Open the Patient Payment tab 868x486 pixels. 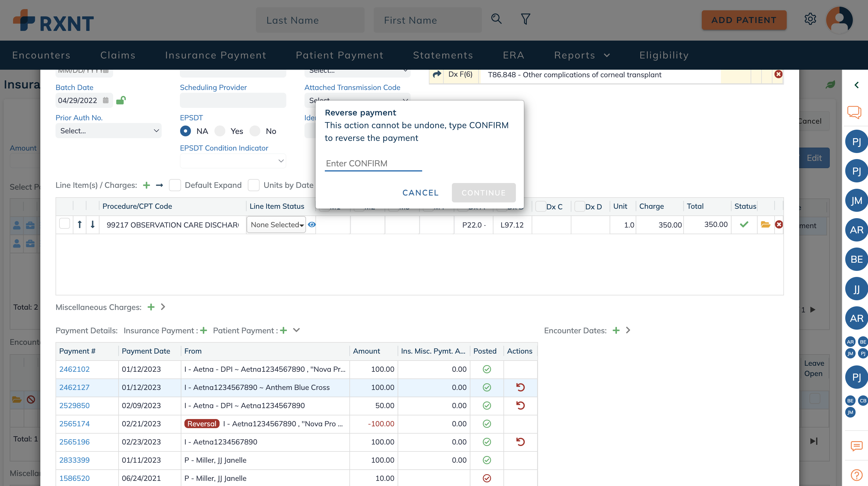(x=340, y=55)
